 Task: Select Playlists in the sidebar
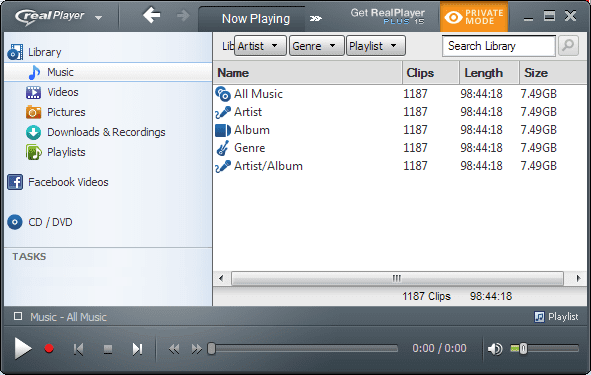66,152
